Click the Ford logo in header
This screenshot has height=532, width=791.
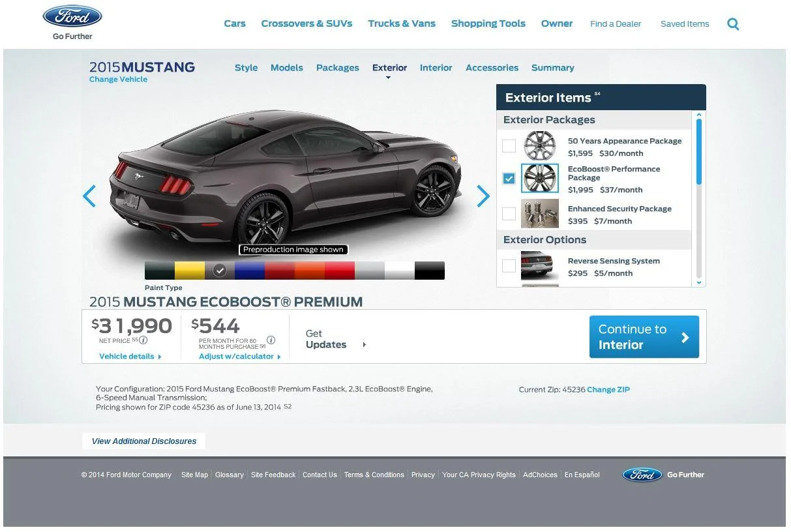(72, 17)
